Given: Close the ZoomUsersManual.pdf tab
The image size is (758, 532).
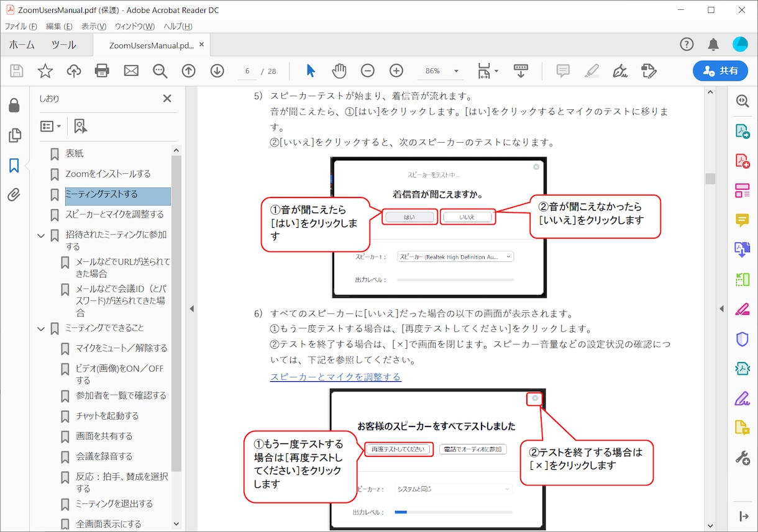Looking at the screenshot, I should (201, 45).
